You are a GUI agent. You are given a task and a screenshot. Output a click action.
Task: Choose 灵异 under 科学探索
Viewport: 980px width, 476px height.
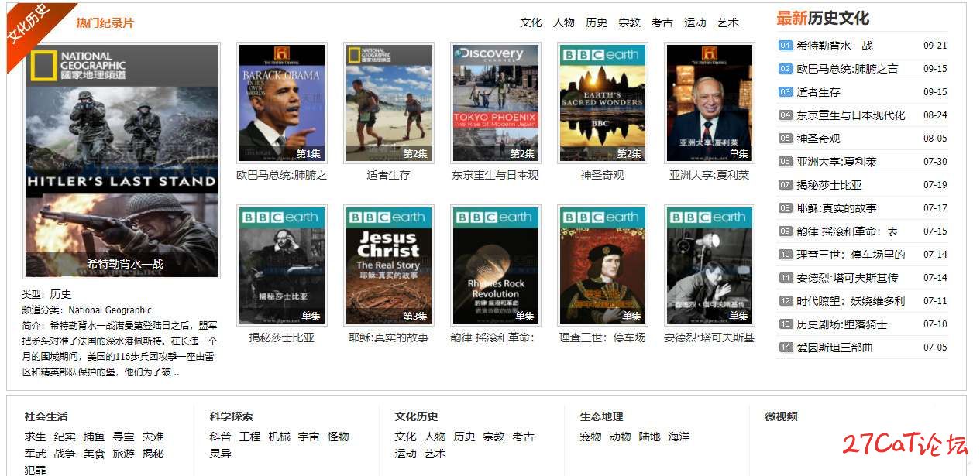pyautogui.click(x=220, y=454)
